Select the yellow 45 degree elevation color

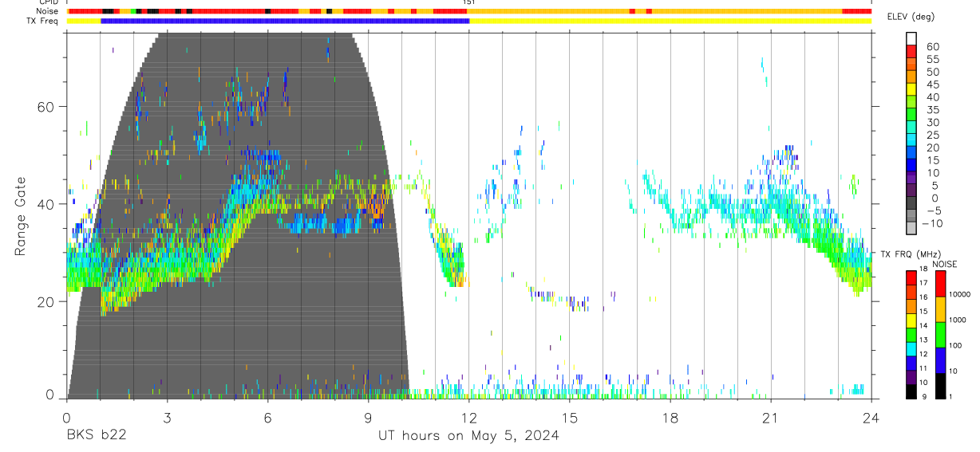tap(911, 91)
